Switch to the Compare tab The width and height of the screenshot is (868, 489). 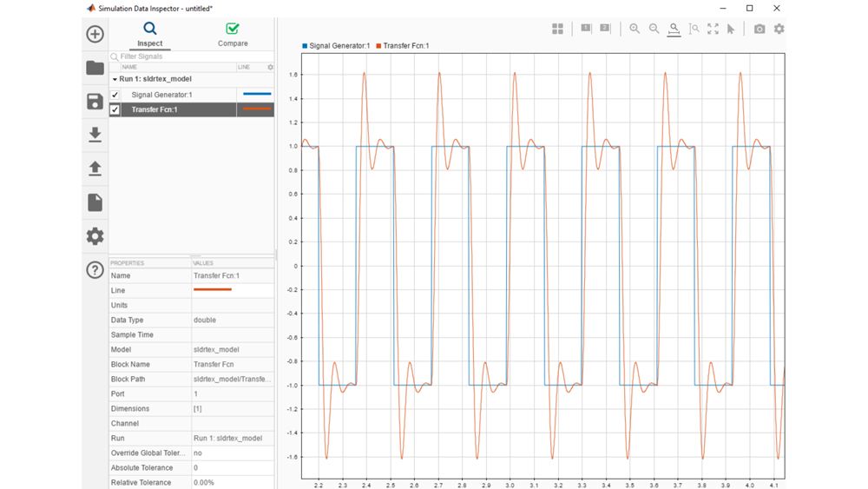click(233, 35)
